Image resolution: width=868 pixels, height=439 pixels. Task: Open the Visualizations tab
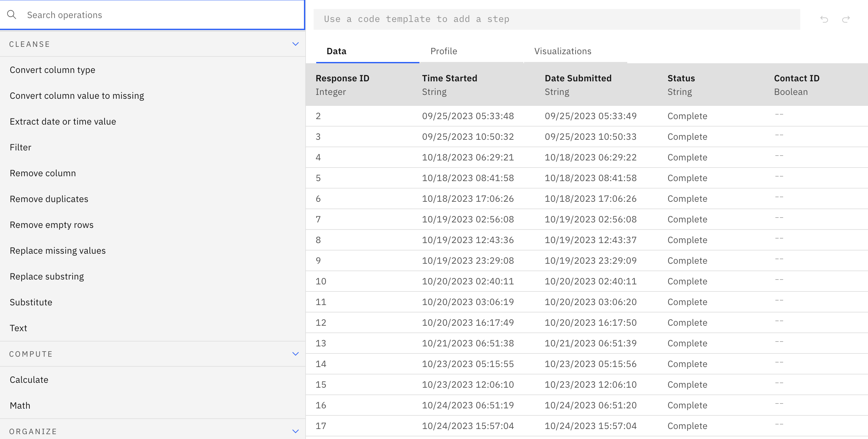562,51
